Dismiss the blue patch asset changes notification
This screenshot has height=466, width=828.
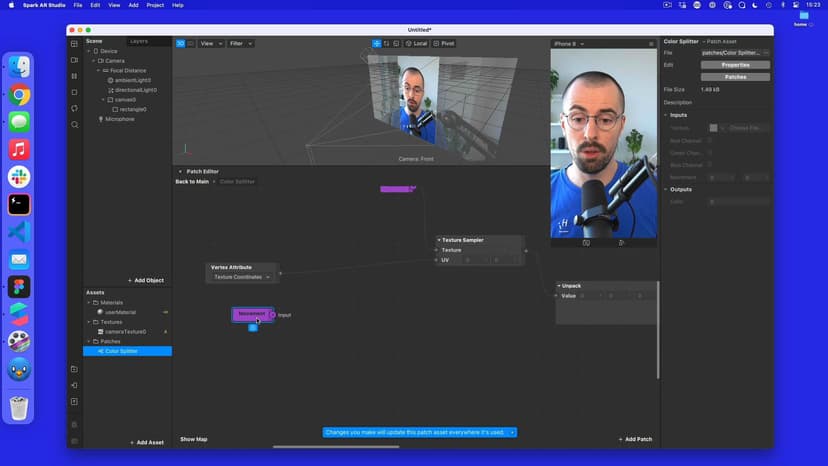pyautogui.click(x=512, y=432)
